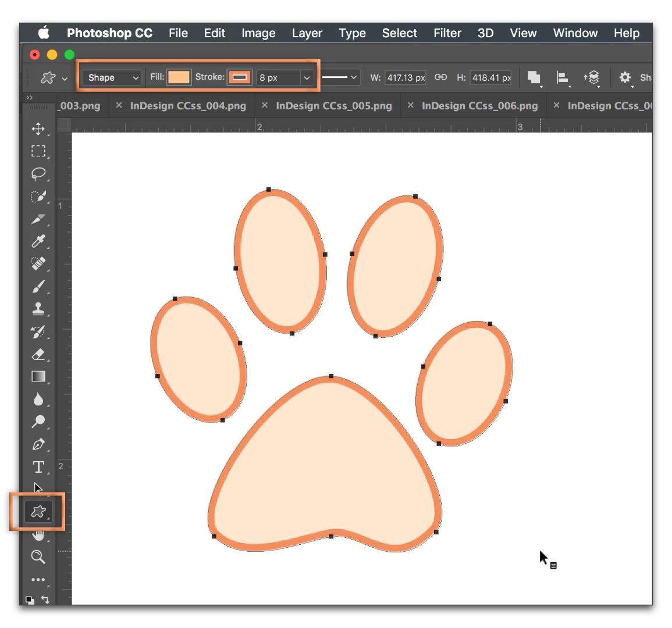Viewport: 672px width, 628px height.
Task: Open the gear geometry options
Action: point(625,77)
